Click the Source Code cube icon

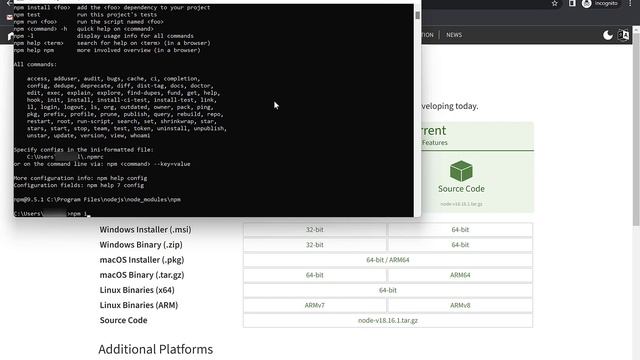461,171
